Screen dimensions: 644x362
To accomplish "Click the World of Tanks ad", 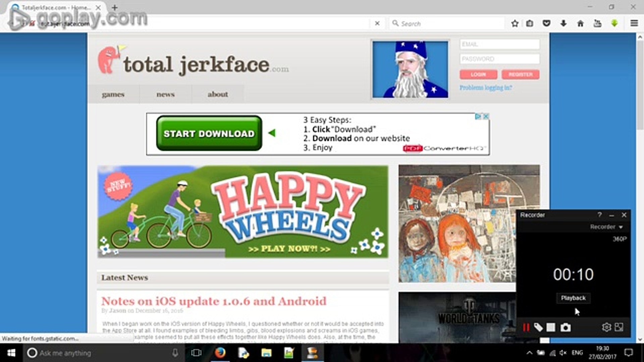I will [x=458, y=317].
